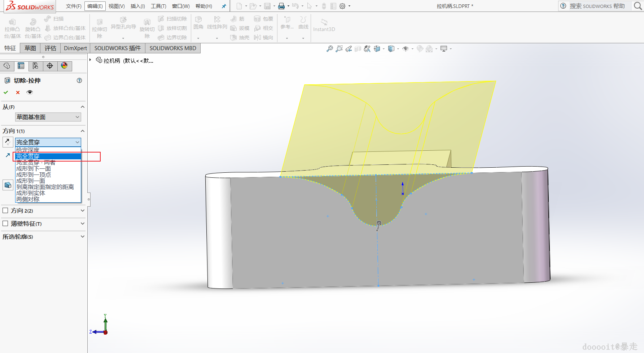Expand the 所选轮廓 section
This screenshot has width=644, height=353.
tap(83, 237)
